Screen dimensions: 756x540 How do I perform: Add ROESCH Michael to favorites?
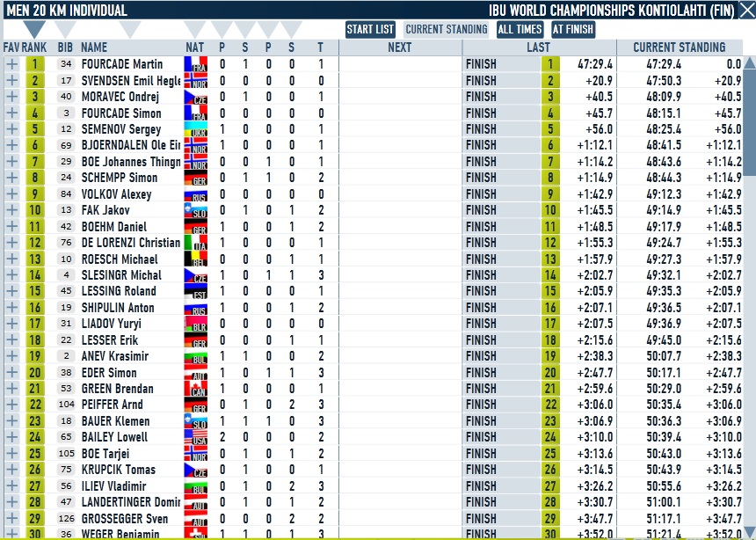click(12, 259)
